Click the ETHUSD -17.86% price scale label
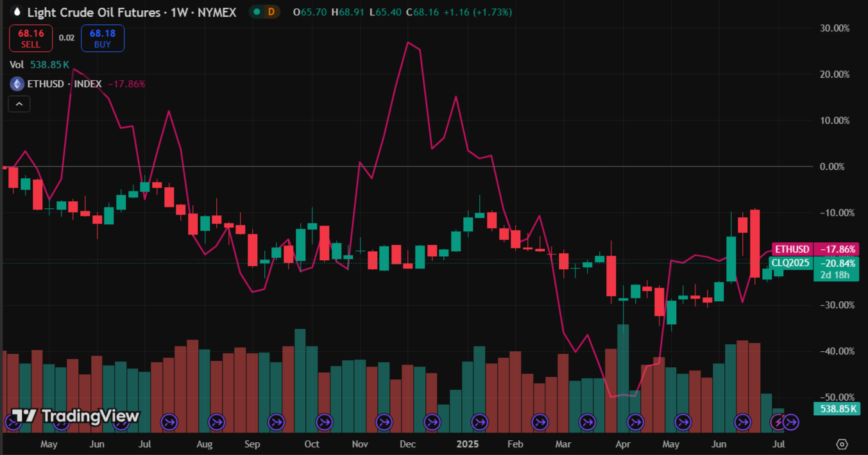This screenshot has width=868, height=455. click(815, 249)
